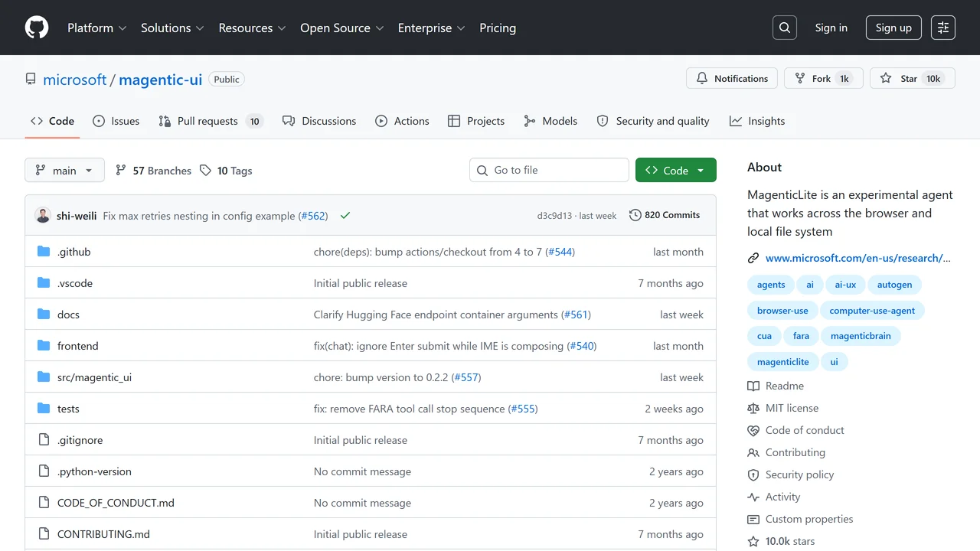Go to the Pricing page
This screenshot has width=980, height=551.
(498, 28)
